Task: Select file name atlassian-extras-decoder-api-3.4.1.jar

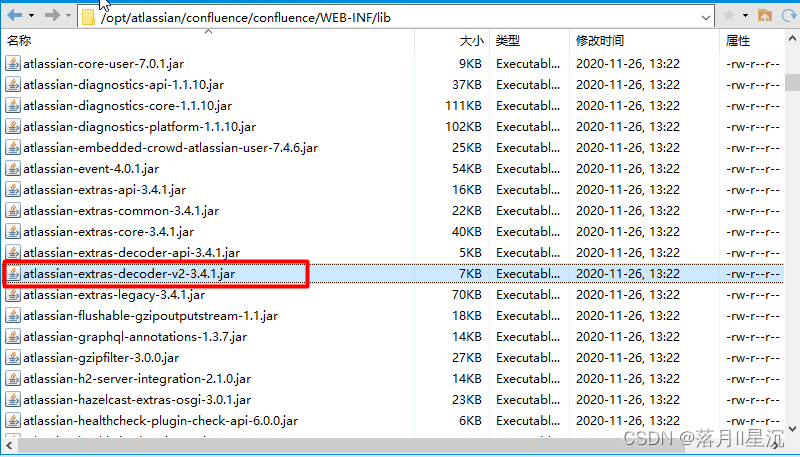Action: pos(132,253)
